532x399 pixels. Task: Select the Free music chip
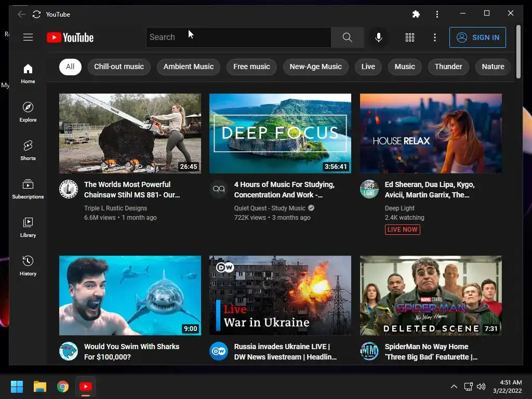pos(252,66)
